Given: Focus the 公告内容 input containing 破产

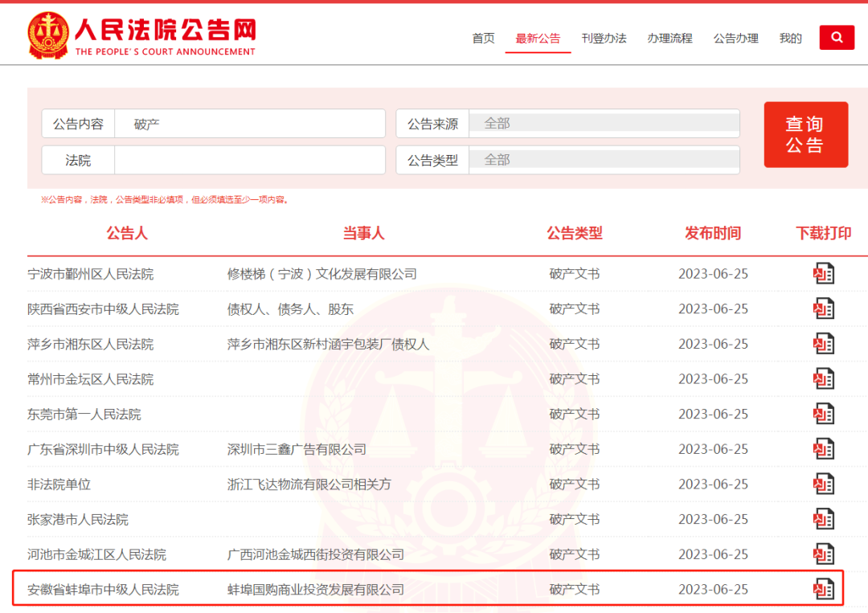Looking at the screenshot, I should (x=250, y=124).
